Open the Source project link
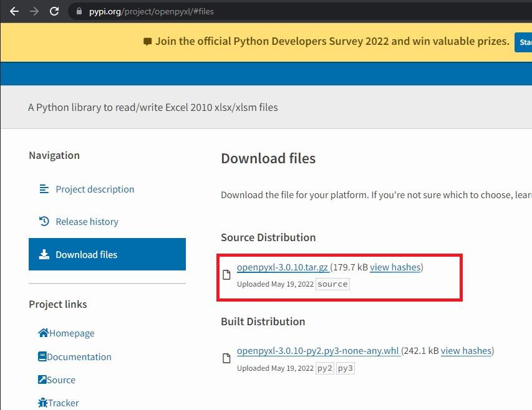 pos(61,380)
